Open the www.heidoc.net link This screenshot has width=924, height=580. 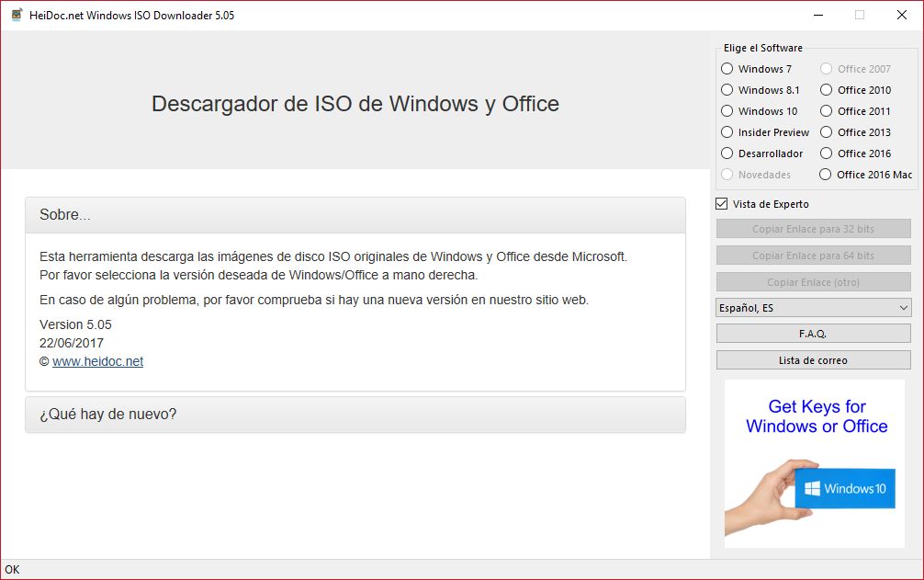click(x=98, y=361)
